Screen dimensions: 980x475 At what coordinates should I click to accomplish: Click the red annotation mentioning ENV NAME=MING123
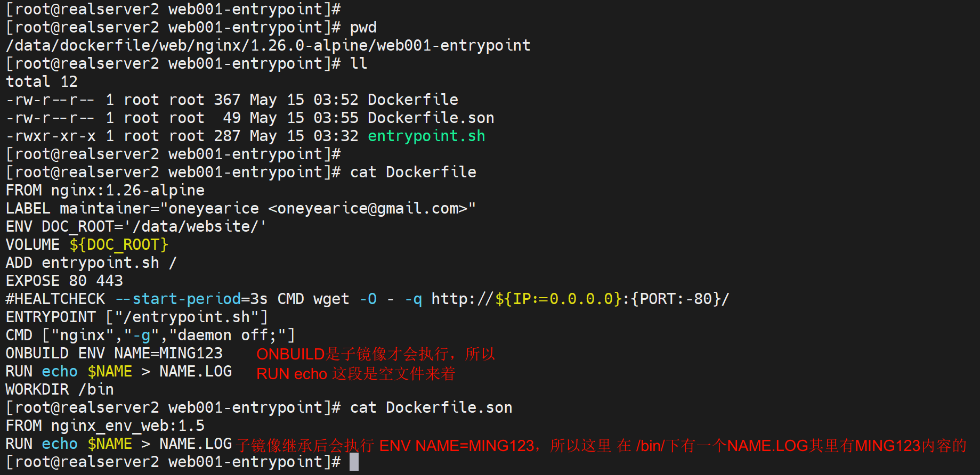[x=601, y=445]
